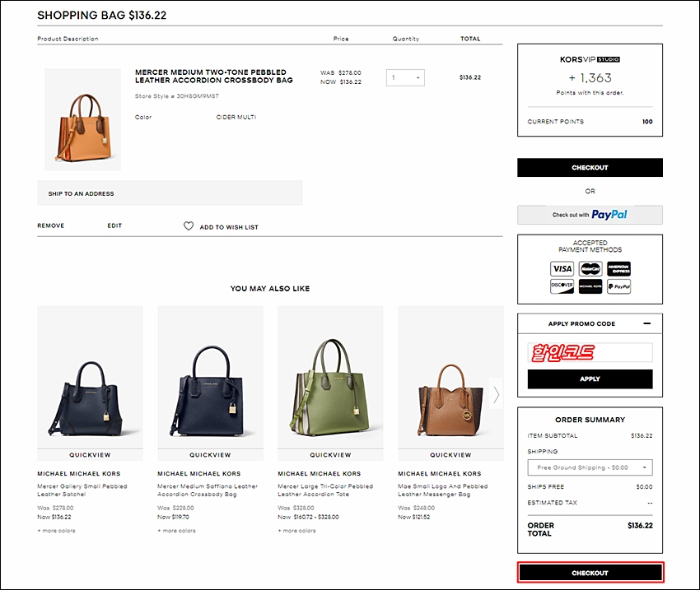Click the Shopping Bag $136.22 heading

pos(102,15)
